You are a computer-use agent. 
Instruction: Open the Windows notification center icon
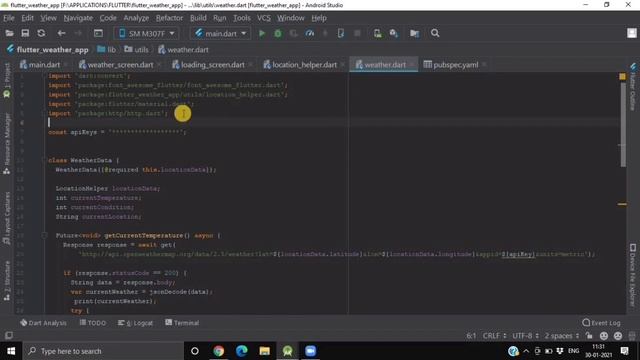624,351
